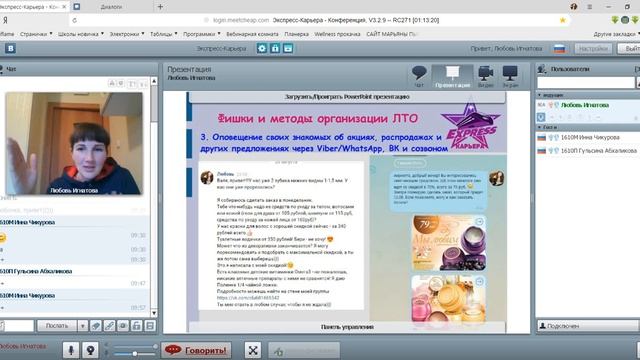Image resolution: width=640 pixels, height=360 pixels.
Task: Switch to the Диалоги browser tab
Action: (111, 7)
